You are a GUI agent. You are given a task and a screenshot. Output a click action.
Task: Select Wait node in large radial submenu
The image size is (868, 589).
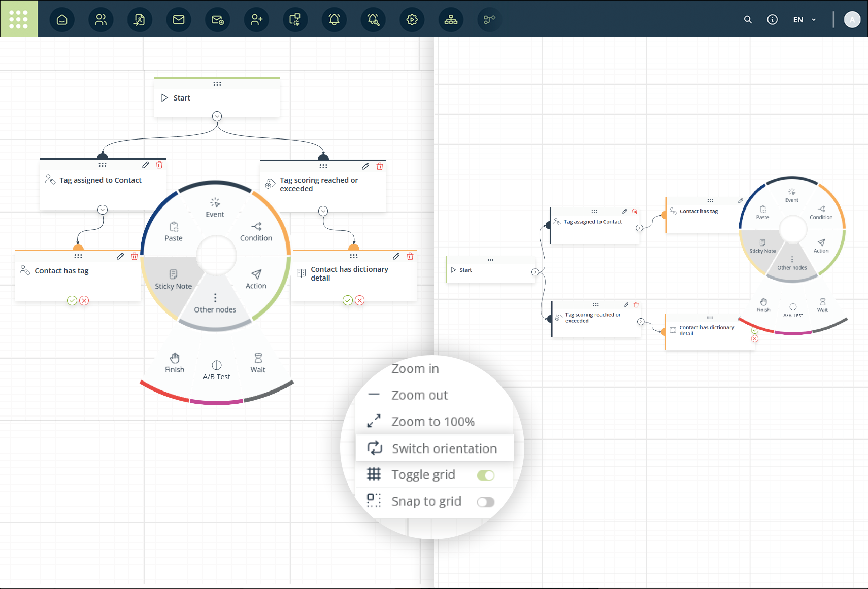click(258, 363)
